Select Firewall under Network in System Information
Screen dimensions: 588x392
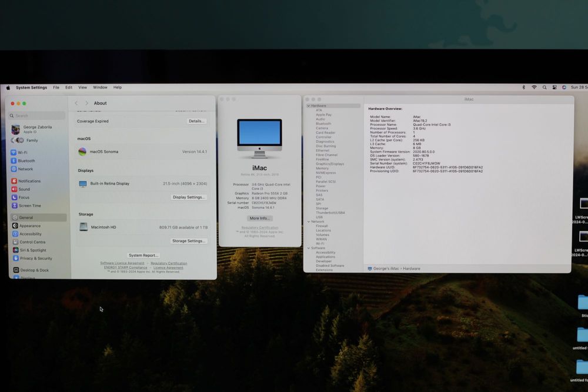click(x=322, y=226)
